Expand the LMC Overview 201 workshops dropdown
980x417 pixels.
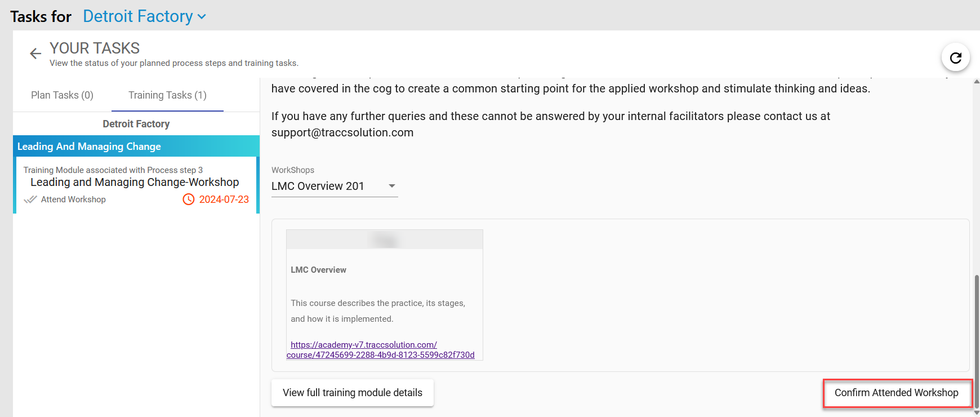(335, 186)
